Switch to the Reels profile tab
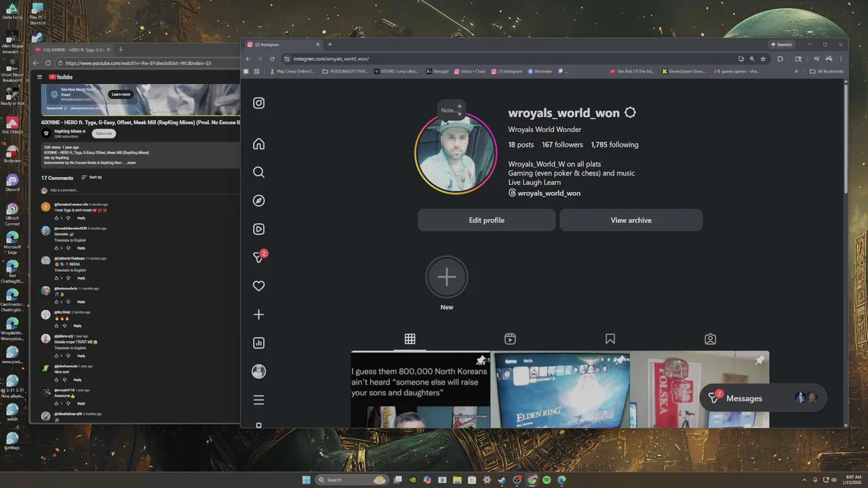The height and width of the screenshot is (488, 868). [510, 339]
